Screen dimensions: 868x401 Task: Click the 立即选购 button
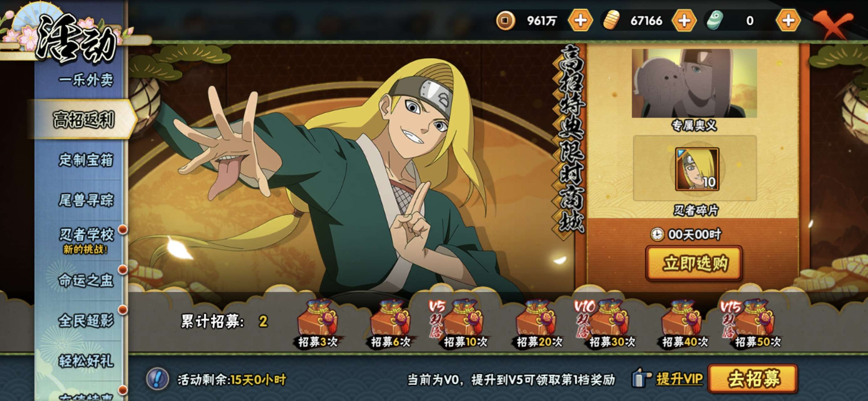(695, 263)
